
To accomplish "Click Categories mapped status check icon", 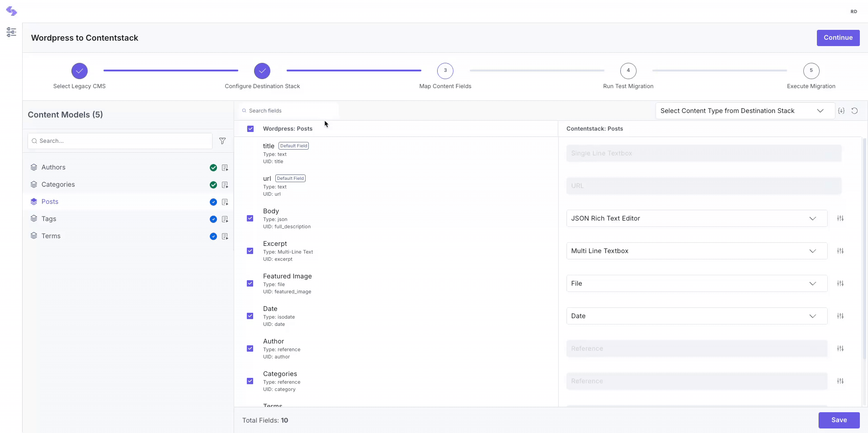I will click(213, 185).
